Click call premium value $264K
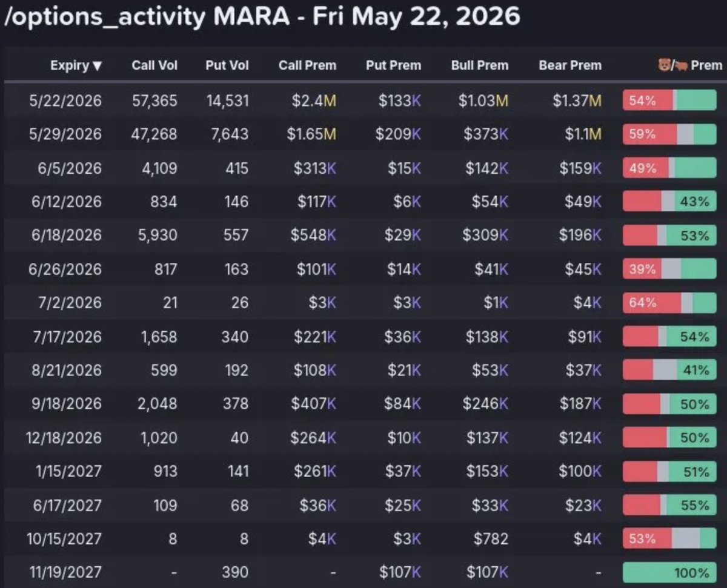This screenshot has height=588, width=727. point(314,437)
